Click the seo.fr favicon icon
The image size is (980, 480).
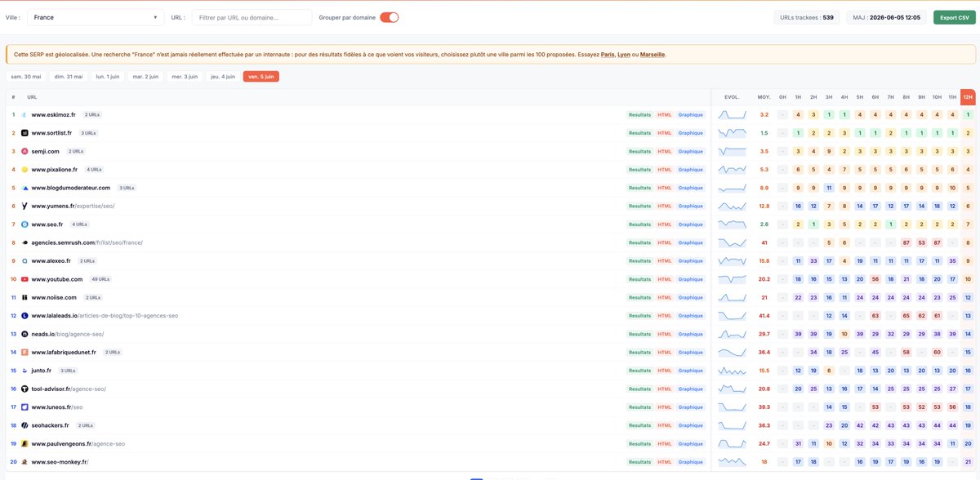coord(24,224)
